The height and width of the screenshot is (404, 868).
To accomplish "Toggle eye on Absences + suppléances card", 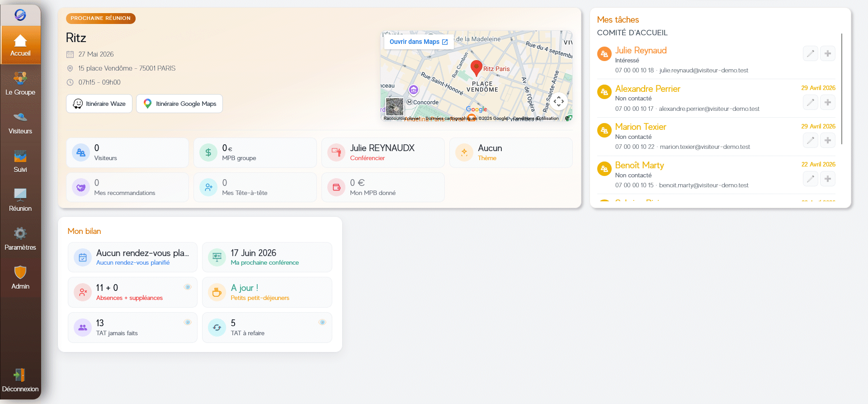I will (188, 287).
